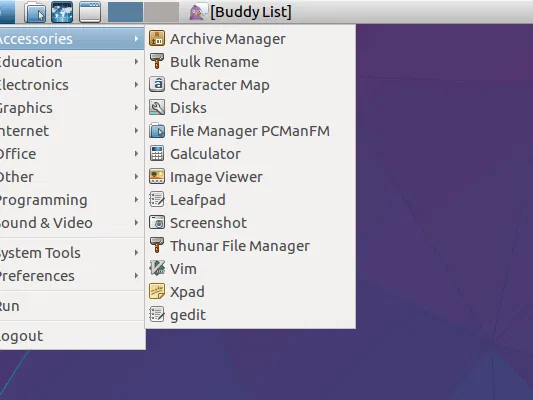Select the Vim label
The image size is (533, 400).
[x=183, y=269]
